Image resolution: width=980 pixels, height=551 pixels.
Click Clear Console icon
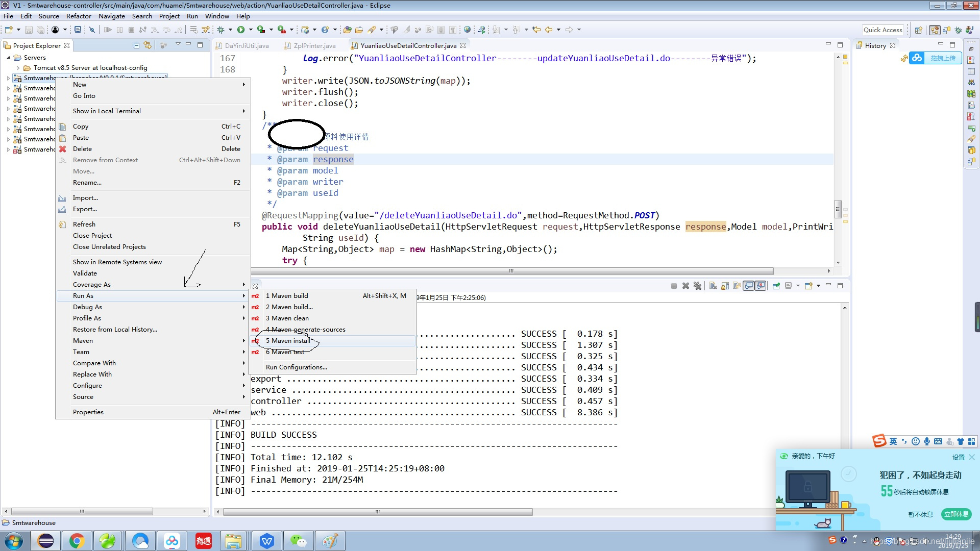tap(713, 286)
